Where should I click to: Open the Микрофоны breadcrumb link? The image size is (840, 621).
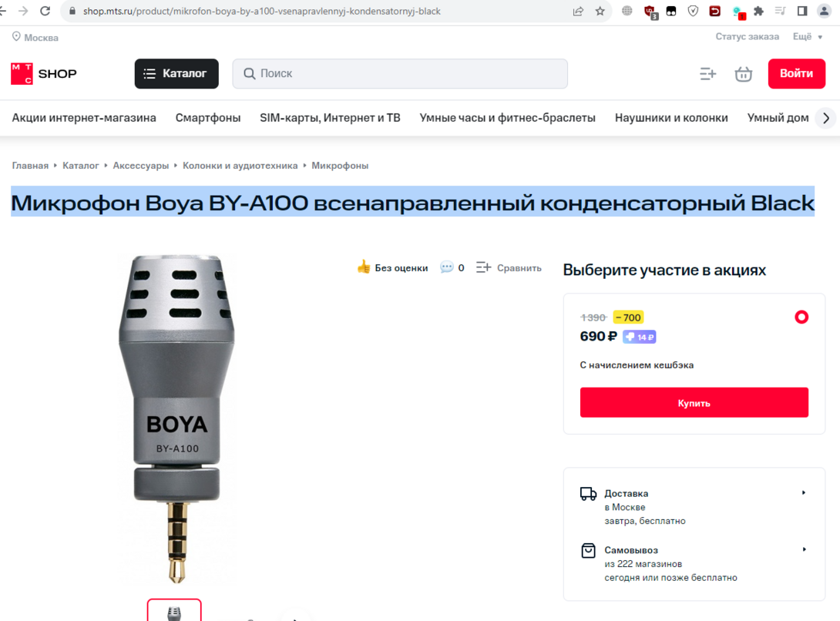tap(339, 165)
